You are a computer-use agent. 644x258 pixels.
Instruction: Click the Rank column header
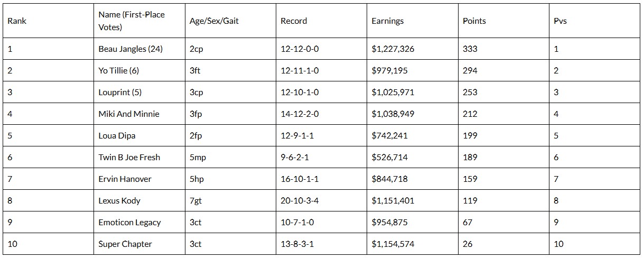(x=17, y=21)
